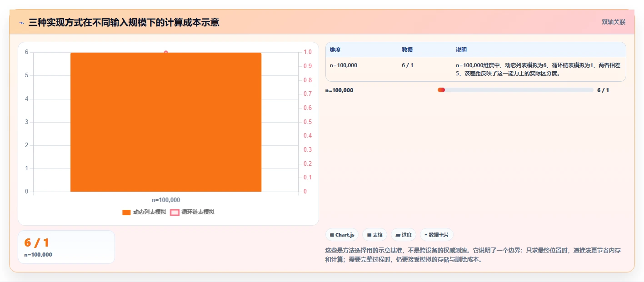Click the 说明 column header
Image resolution: width=644 pixels, height=282 pixels.
point(461,50)
